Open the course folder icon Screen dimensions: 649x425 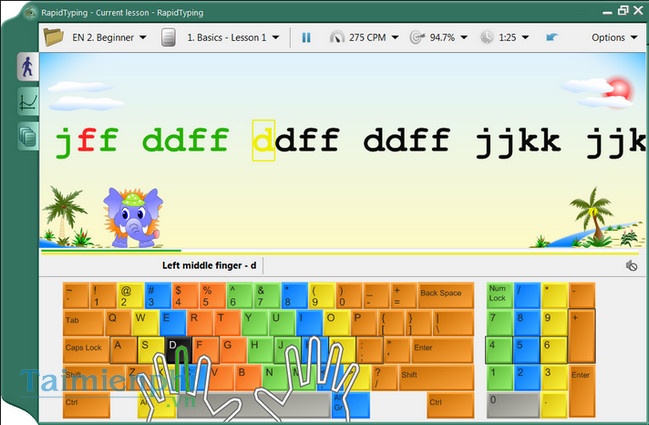click(53, 37)
